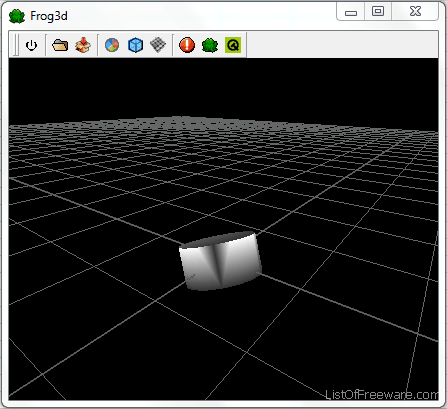
Task: Click the green frog toolbar icon
Action: point(210,45)
